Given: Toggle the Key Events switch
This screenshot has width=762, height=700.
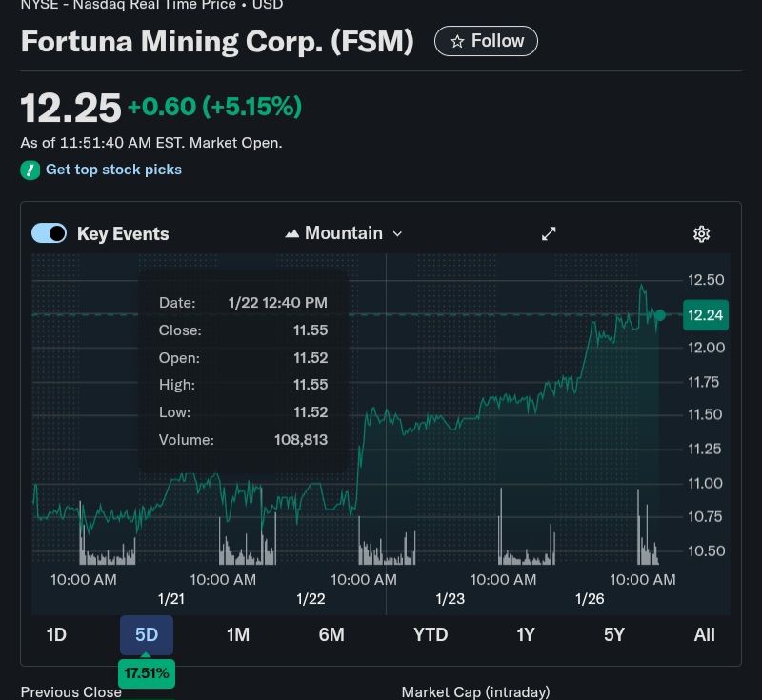Looking at the screenshot, I should (x=50, y=233).
